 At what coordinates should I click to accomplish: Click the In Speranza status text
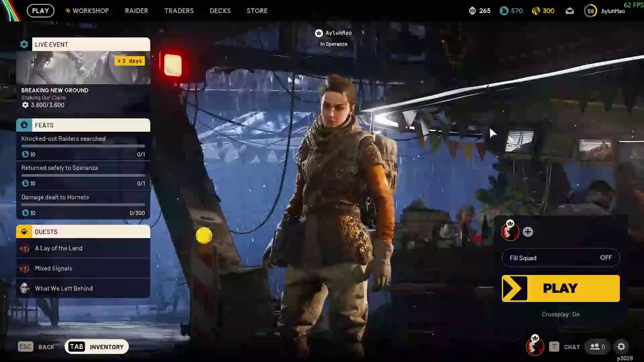pos(334,44)
